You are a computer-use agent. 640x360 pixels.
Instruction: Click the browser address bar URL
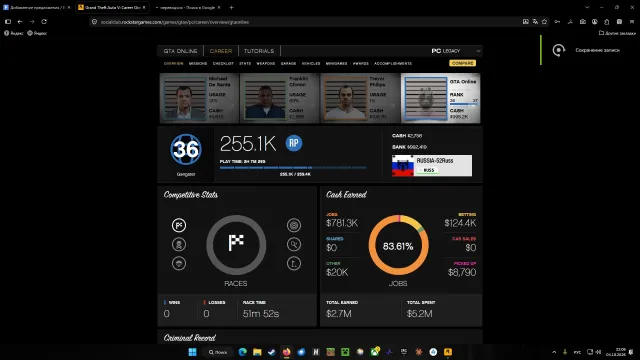click(x=175, y=22)
